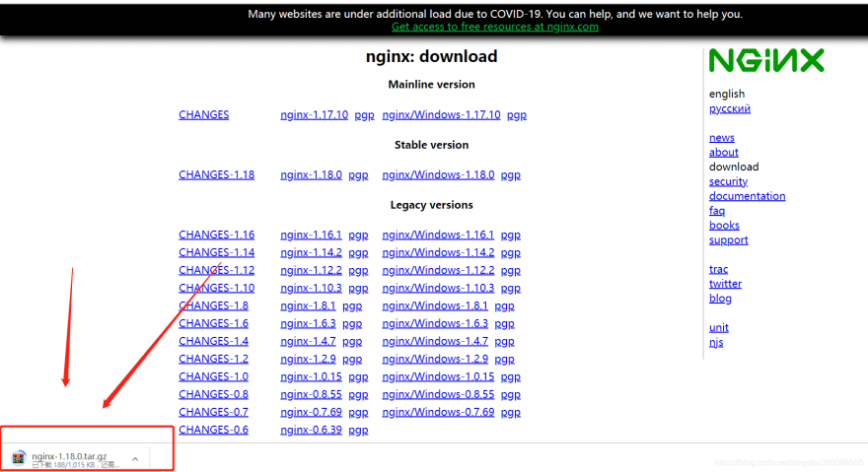The width and height of the screenshot is (868, 472).
Task: Open the twitter link in sidebar
Action: 725,284
